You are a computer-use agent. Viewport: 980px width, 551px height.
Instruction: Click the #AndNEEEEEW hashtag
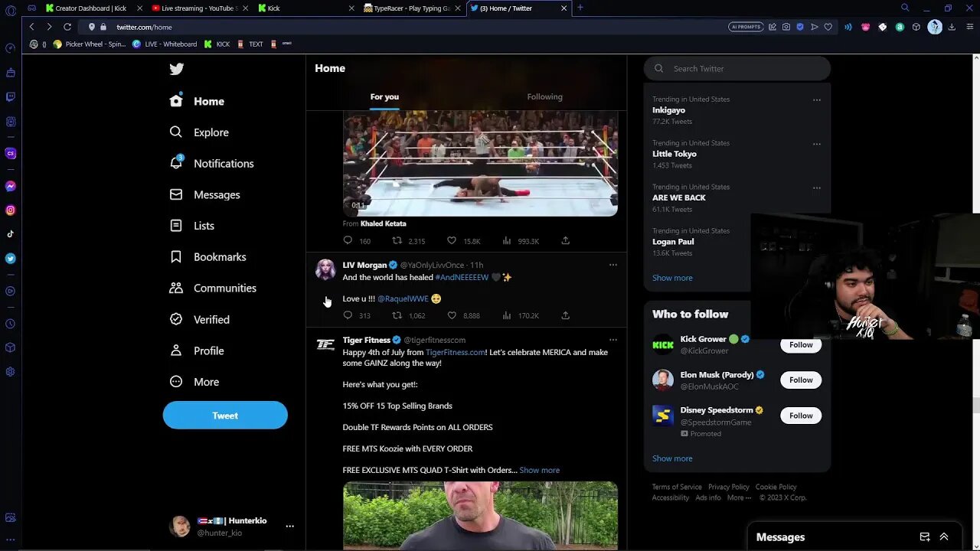pyautogui.click(x=462, y=277)
